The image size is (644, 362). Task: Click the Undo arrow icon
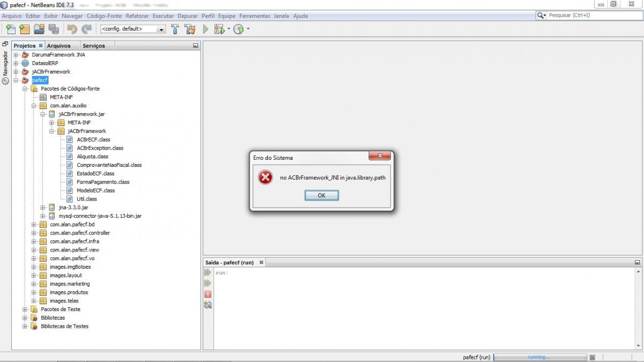72,29
